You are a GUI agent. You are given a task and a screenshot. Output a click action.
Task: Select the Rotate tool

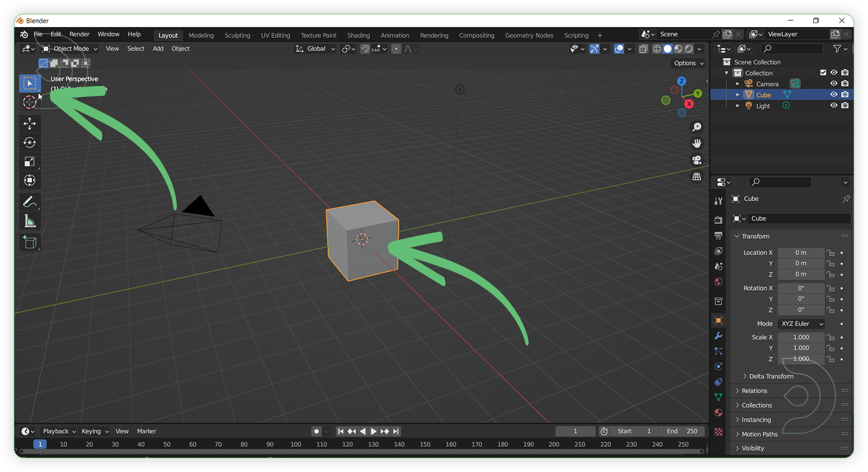(30, 143)
